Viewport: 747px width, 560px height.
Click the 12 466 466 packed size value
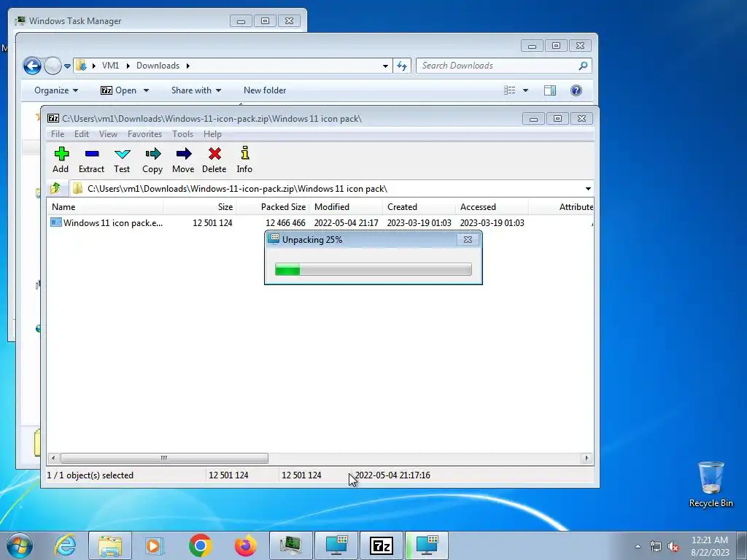tap(285, 223)
